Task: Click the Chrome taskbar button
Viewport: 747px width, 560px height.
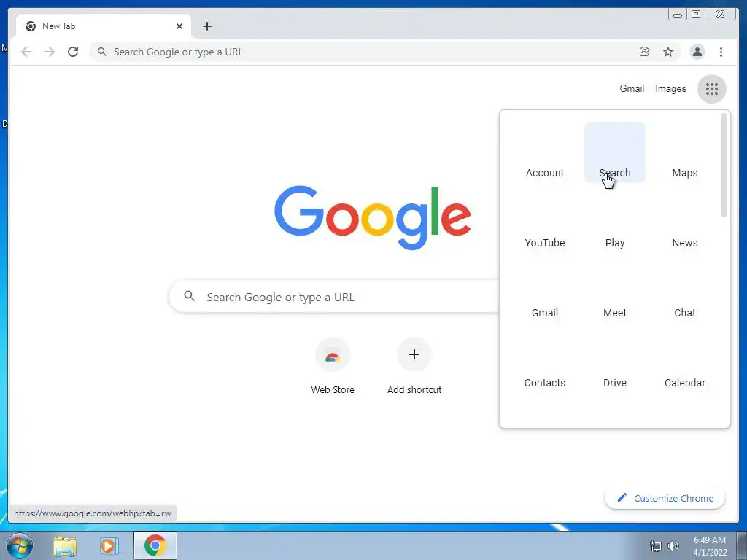Action: point(155,545)
